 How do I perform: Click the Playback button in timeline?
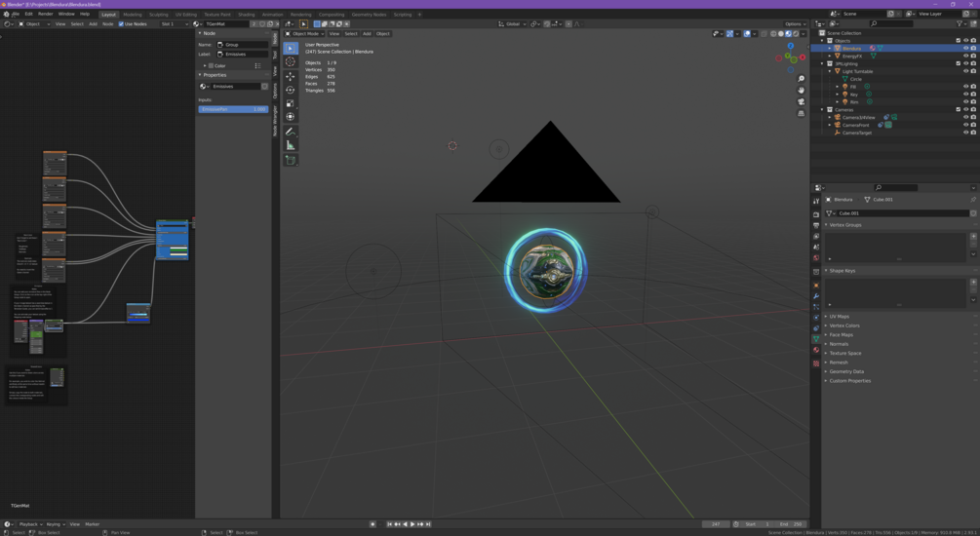30,524
